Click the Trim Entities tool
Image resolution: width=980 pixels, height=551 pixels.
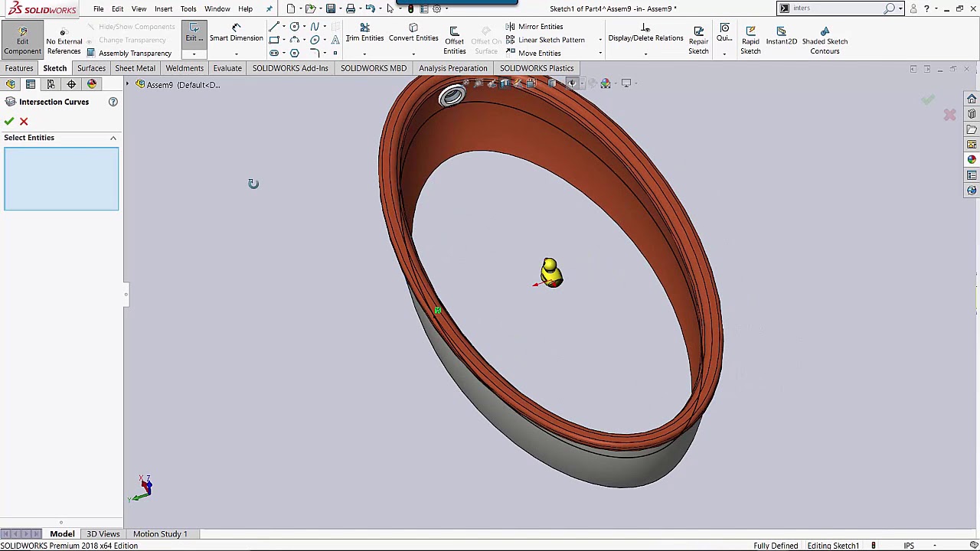tap(364, 33)
